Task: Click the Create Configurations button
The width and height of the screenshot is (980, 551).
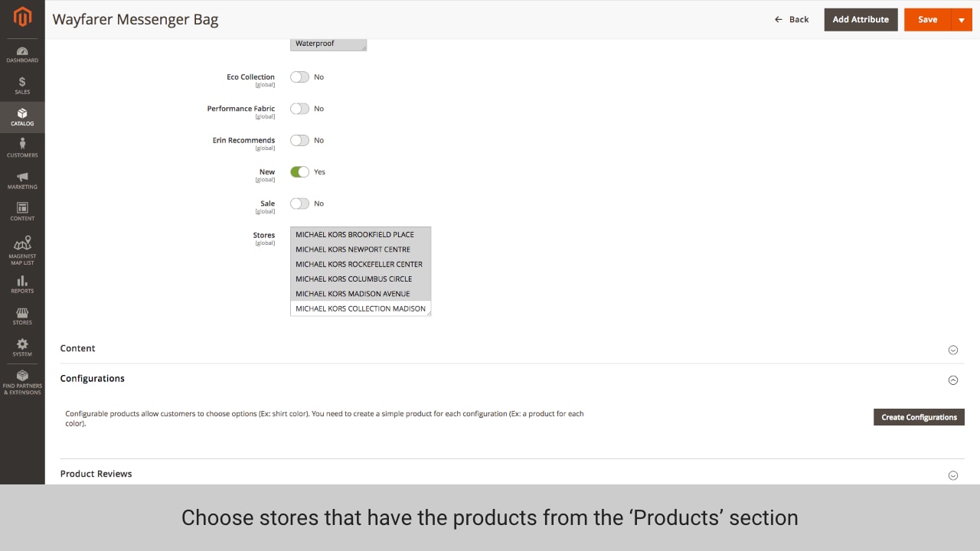Action: (x=919, y=417)
